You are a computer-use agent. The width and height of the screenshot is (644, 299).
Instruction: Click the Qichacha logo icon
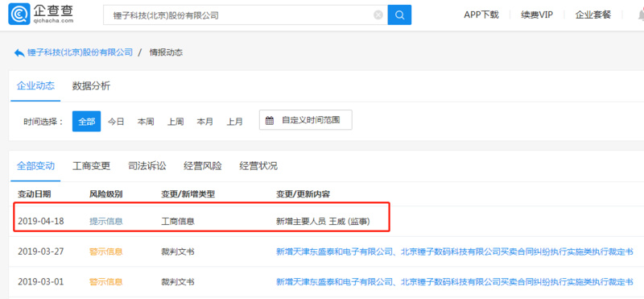(x=19, y=14)
